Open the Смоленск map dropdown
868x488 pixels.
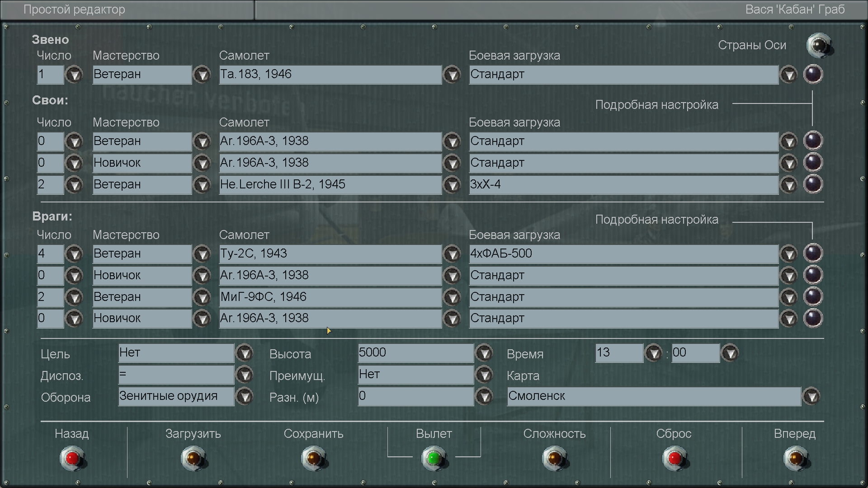(811, 397)
